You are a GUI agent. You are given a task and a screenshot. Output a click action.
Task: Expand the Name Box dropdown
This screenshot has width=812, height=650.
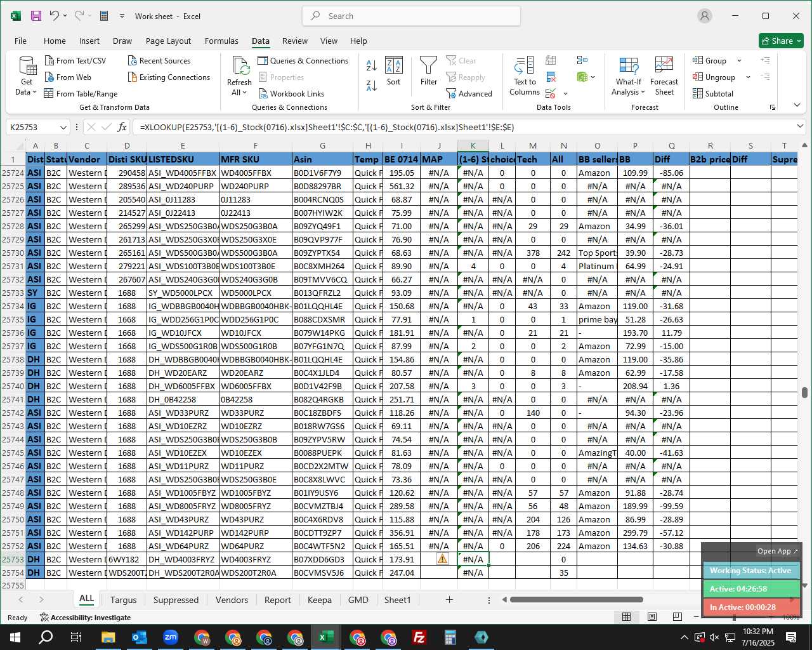click(x=63, y=127)
